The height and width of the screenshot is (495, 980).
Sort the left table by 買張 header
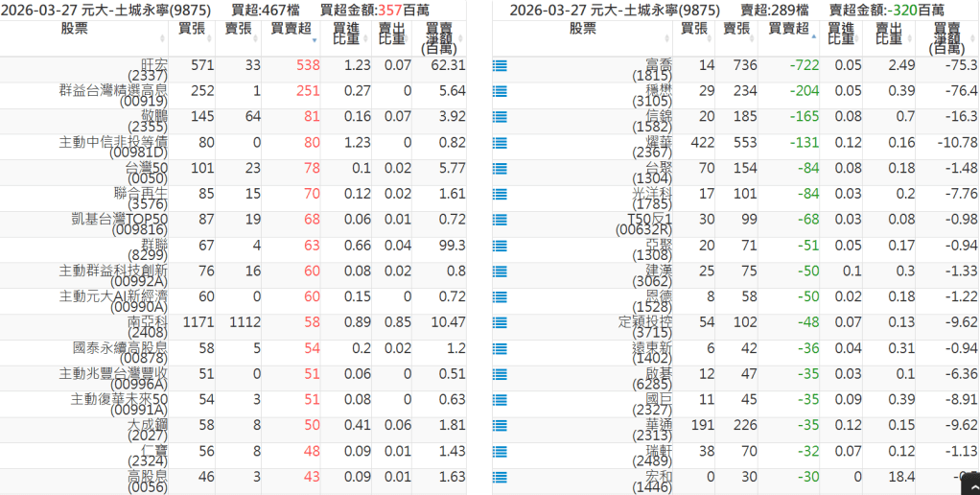pyautogui.click(x=195, y=29)
